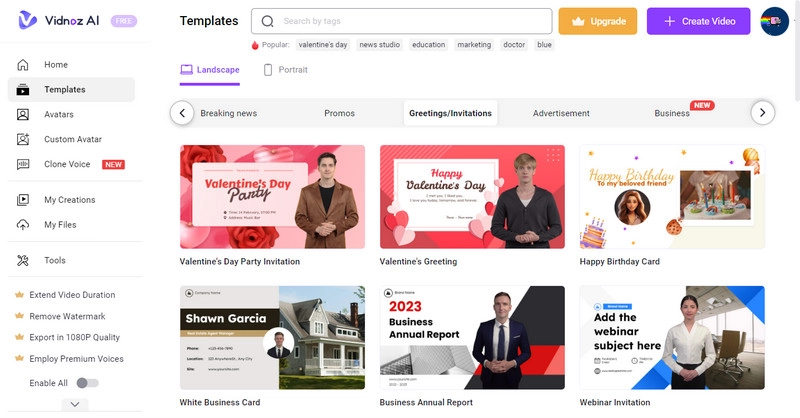Click the Upgrade button

tap(597, 21)
